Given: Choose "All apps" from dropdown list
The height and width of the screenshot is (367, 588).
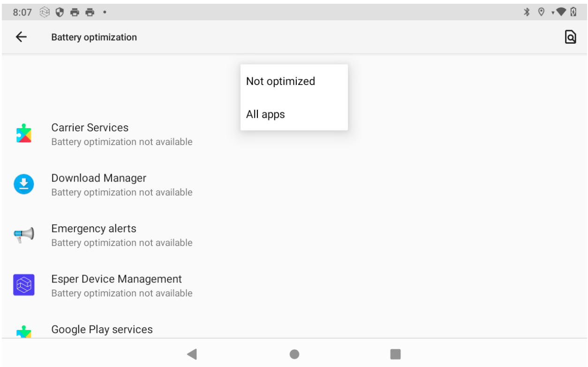Looking at the screenshot, I should [x=265, y=114].
